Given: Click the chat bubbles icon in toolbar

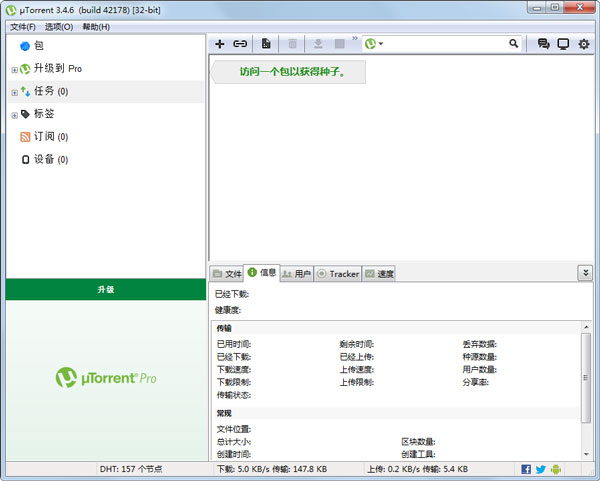Looking at the screenshot, I should click(543, 44).
